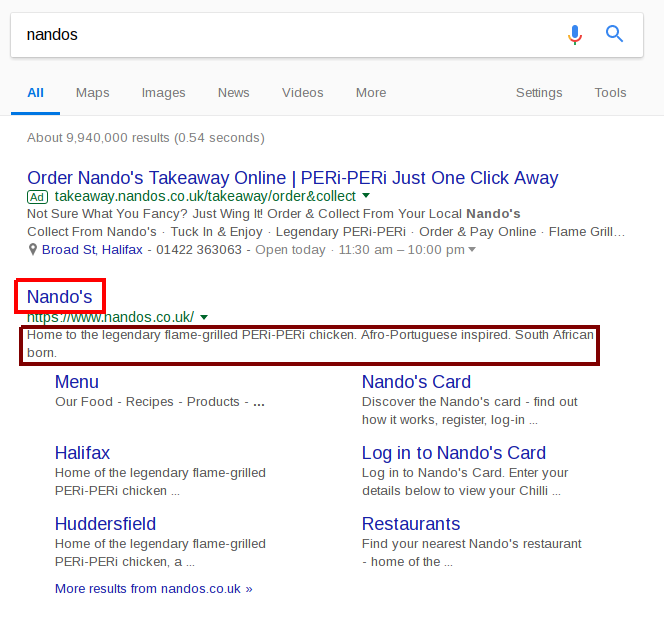Switch to the Images tab

(163, 93)
